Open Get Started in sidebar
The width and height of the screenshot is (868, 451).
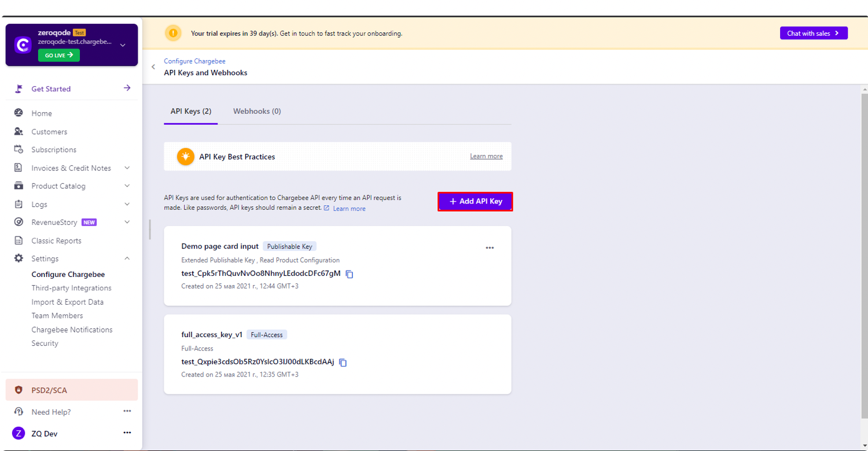(51, 89)
